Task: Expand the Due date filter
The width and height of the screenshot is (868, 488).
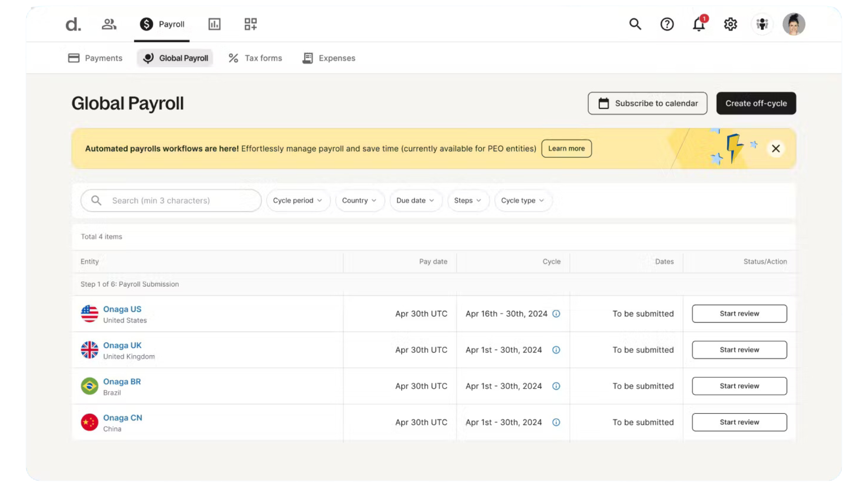Action: [x=415, y=200]
